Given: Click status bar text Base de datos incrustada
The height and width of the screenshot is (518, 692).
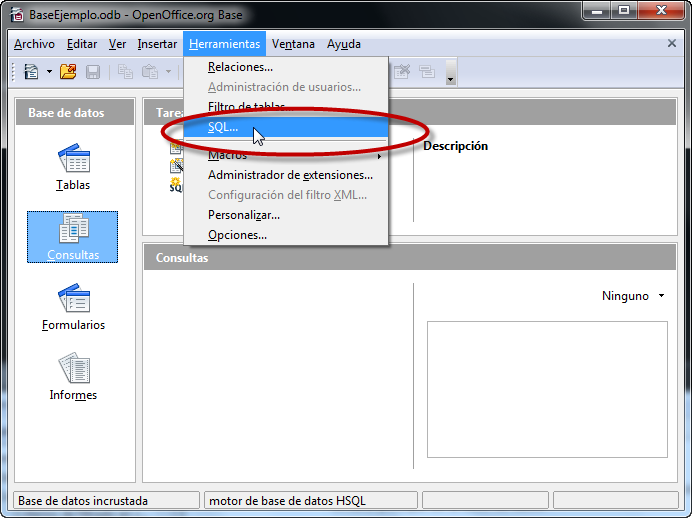Looking at the screenshot, I should coord(83,501).
